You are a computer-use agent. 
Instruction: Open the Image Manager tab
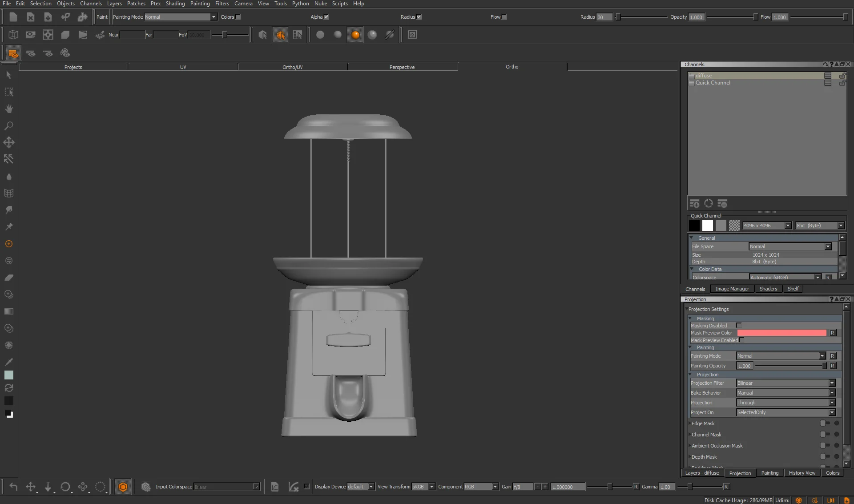point(732,289)
